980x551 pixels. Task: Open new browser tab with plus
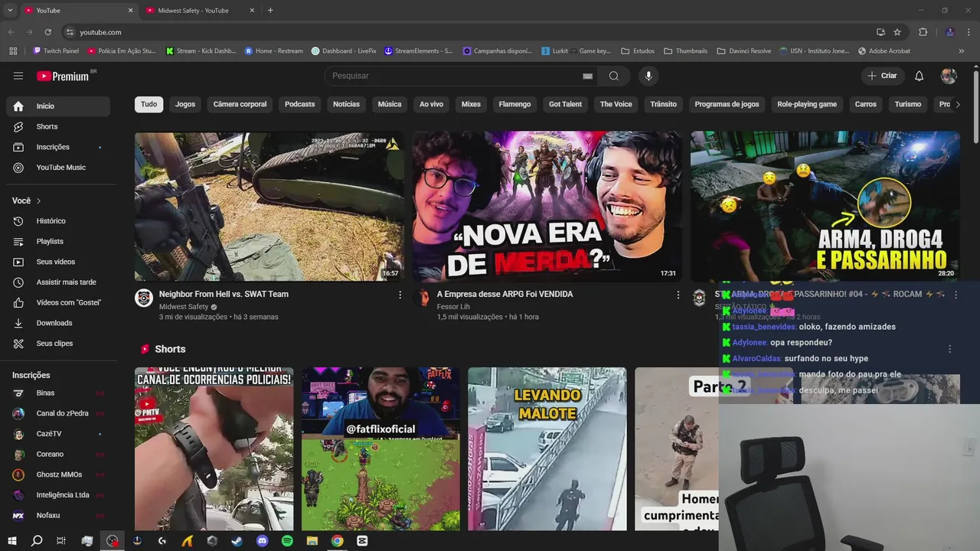click(270, 10)
